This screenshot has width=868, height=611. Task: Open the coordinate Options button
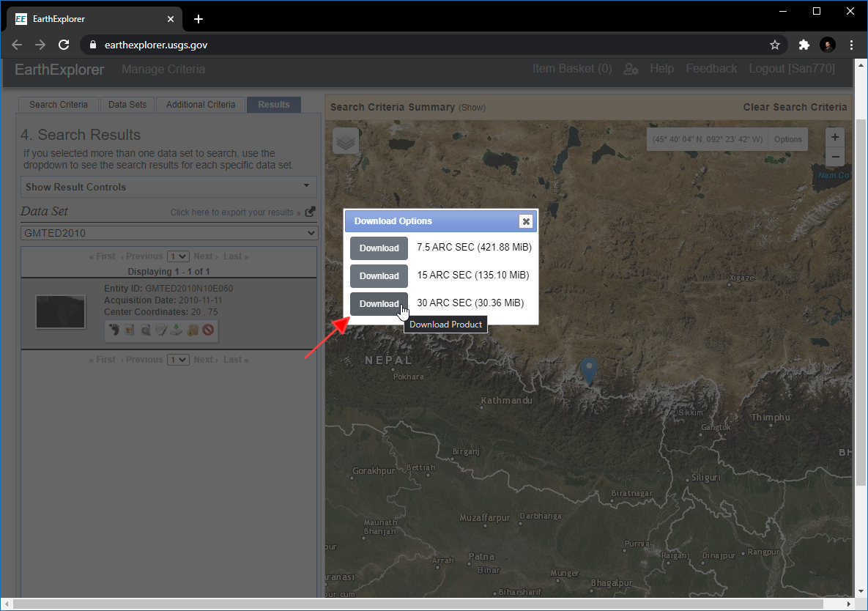tap(787, 139)
